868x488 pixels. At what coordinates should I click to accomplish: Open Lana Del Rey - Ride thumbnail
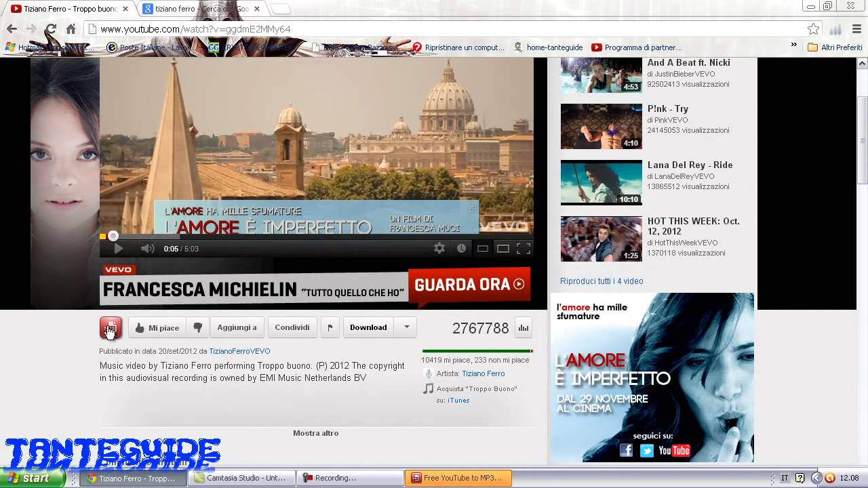point(601,182)
